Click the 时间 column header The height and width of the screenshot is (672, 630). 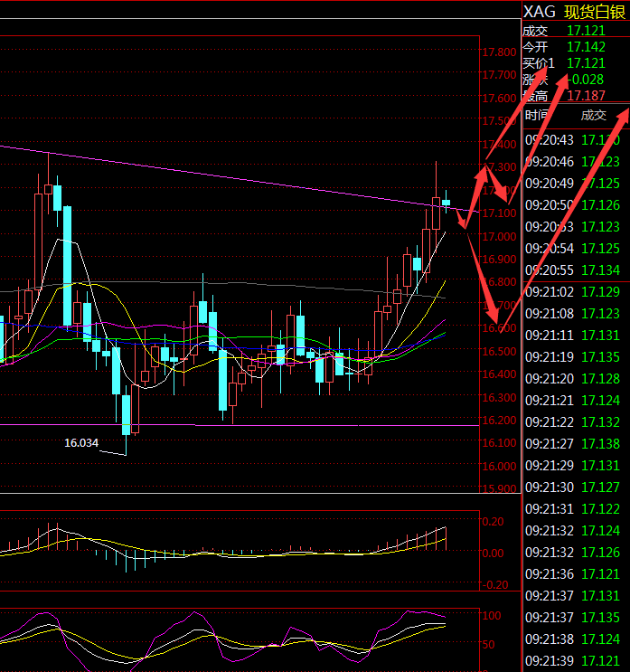tap(537, 115)
